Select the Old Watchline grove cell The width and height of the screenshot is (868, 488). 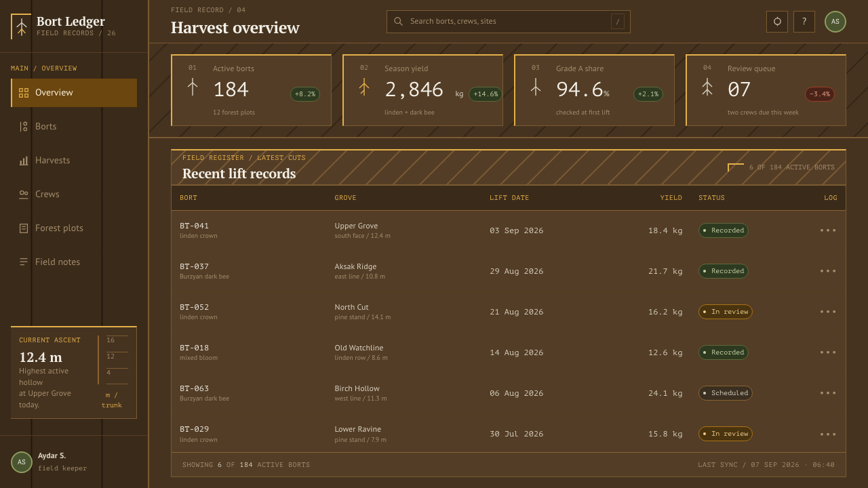[359, 348]
